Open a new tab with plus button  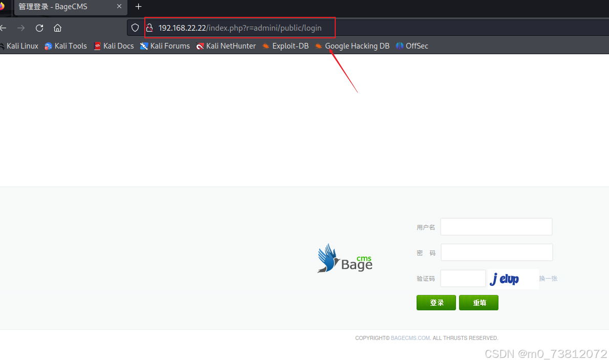[138, 7]
